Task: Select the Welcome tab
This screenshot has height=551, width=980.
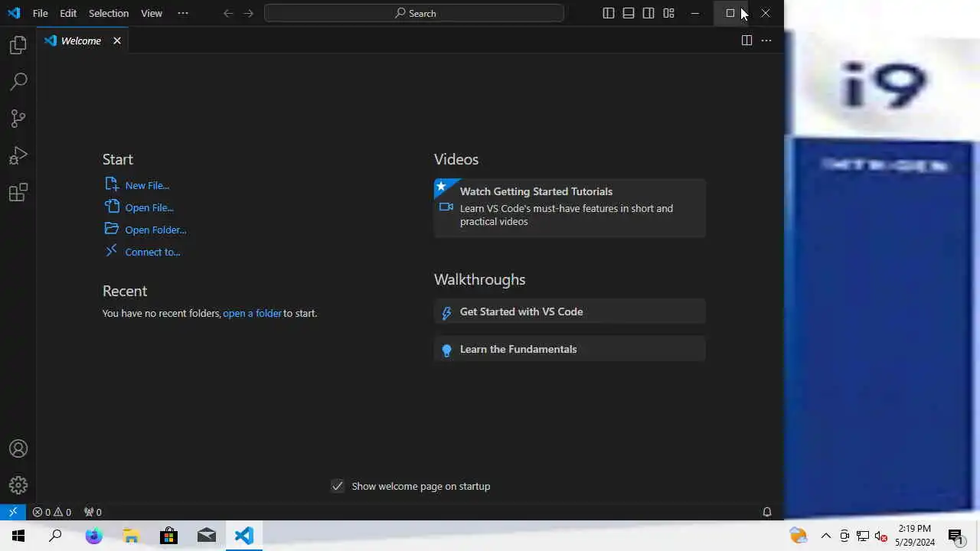Action: tap(82, 41)
